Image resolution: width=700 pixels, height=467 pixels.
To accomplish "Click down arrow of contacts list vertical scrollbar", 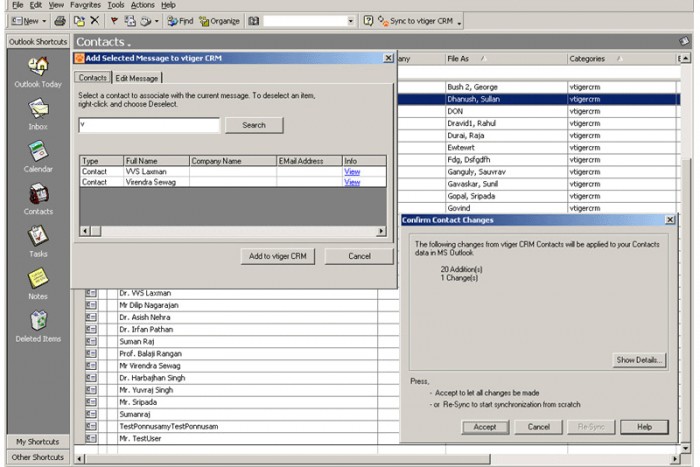I will pyautogui.click(x=686, y=448).
